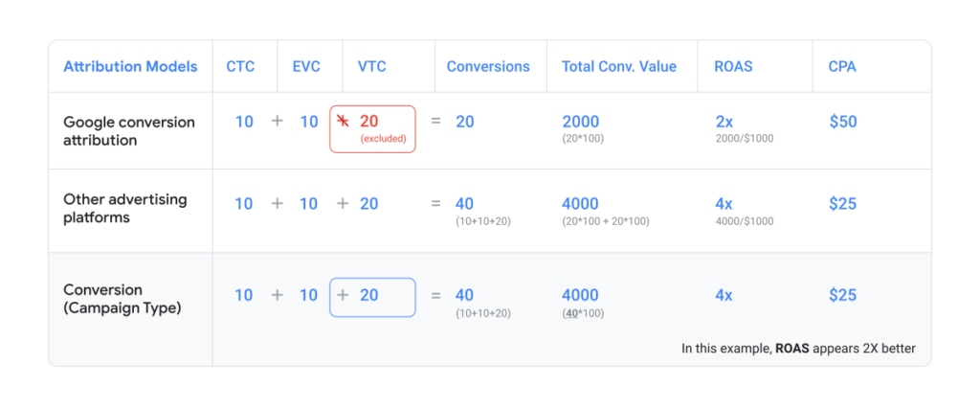Select the Google conversion attribution row label
980x409 pixels.
click(x=129, y=131)
